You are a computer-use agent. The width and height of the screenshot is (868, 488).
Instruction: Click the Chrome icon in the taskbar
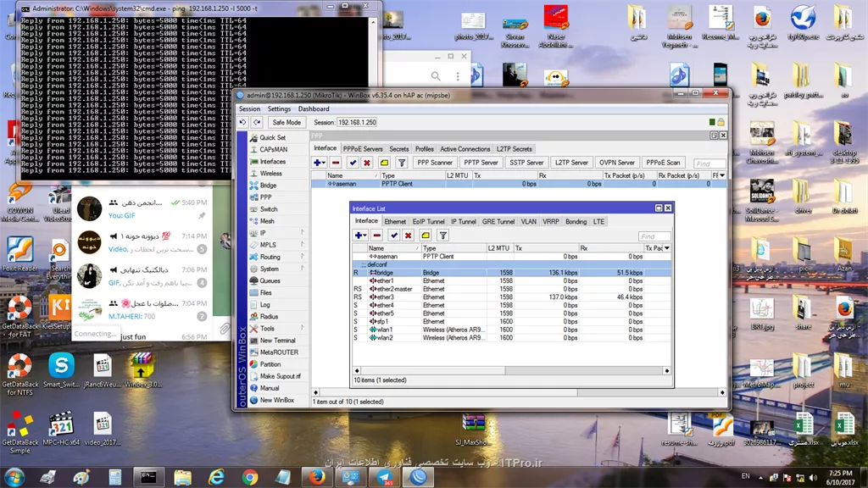click(x=250, y=476)
